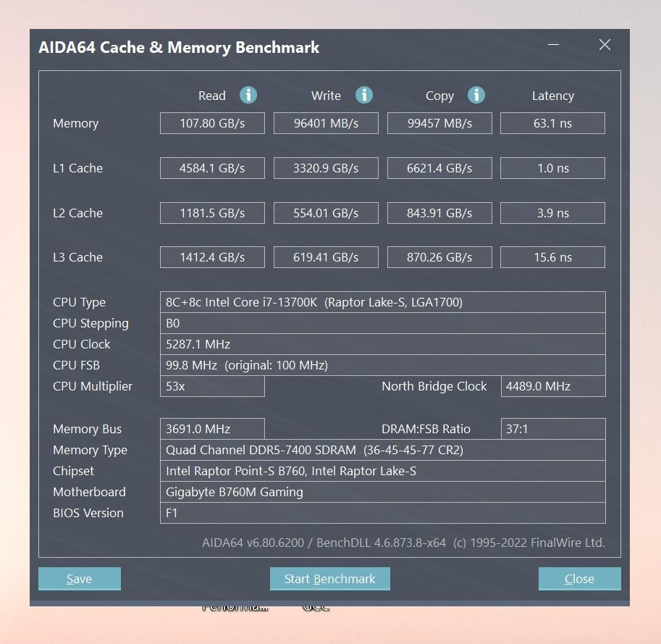This screenshot has height=644, width=661.
Task: Click the BIOS Version field F1
Action: pyautogui.click(x=383, y=514)
